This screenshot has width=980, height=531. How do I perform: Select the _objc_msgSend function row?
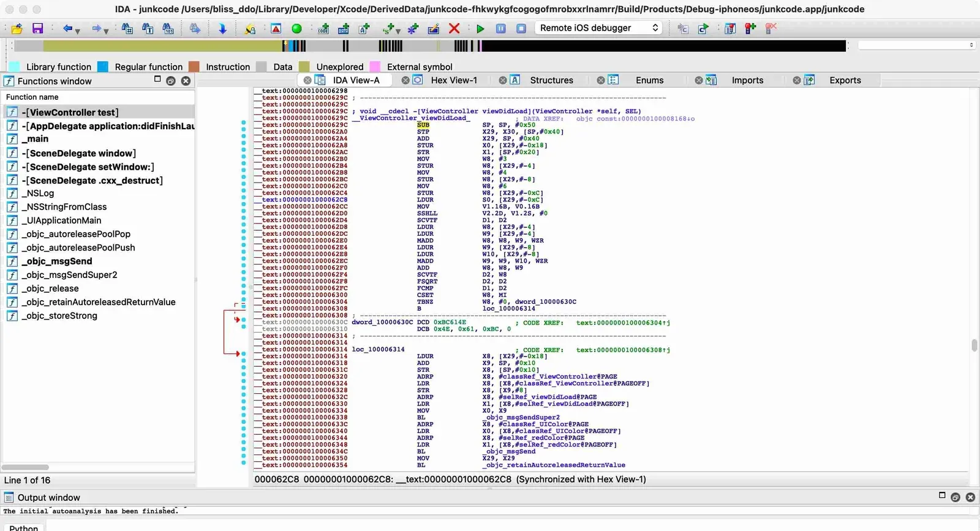[x=98, y=261]
